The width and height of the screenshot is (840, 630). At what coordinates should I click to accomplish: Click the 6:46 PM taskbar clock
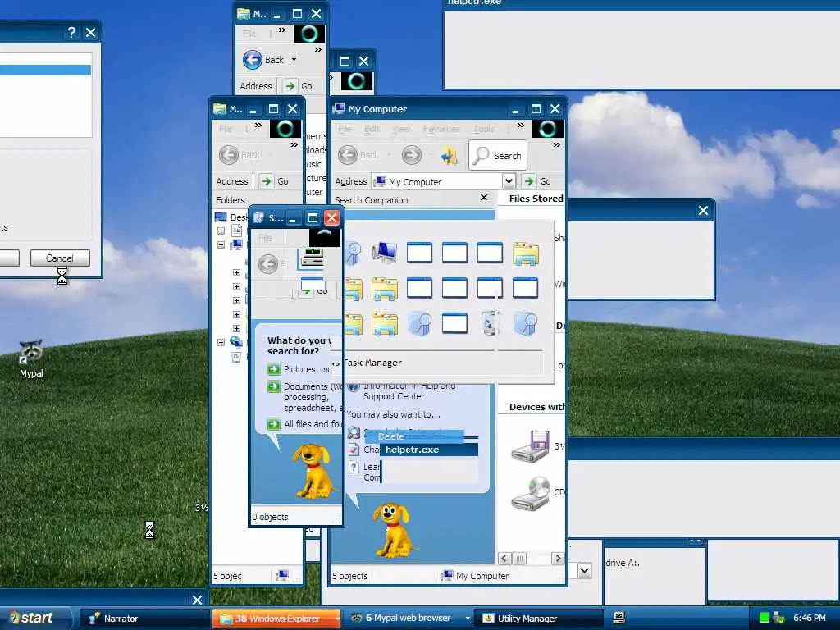coord(809,618)
